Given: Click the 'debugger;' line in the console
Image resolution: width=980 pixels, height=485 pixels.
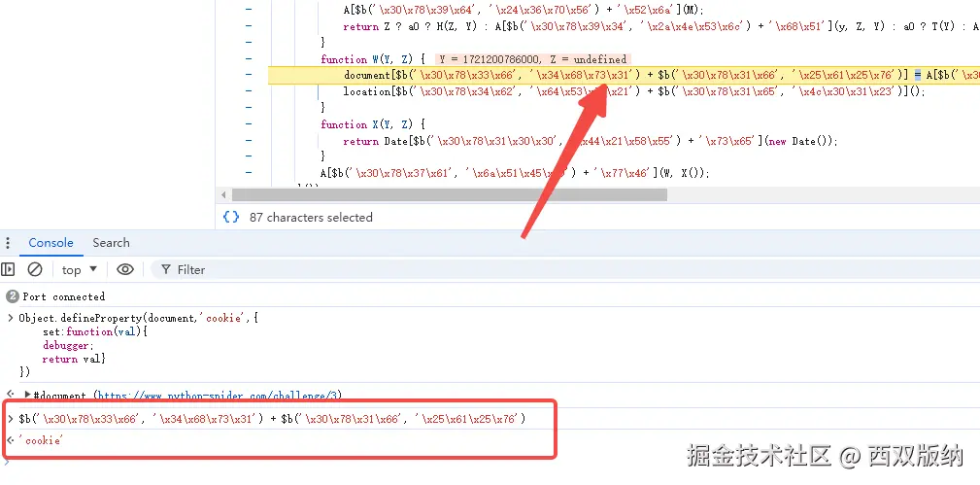Looking at the screenshot, I should (68, 345).
